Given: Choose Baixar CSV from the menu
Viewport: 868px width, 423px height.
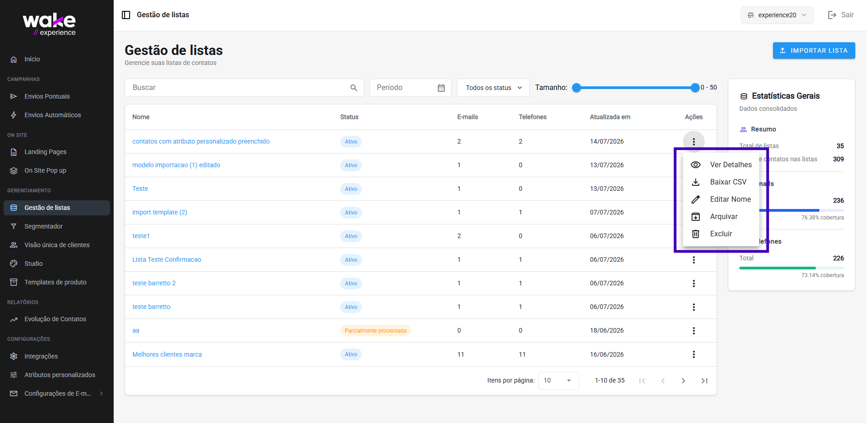Looking at the screenshot, I should pos(721,182).
